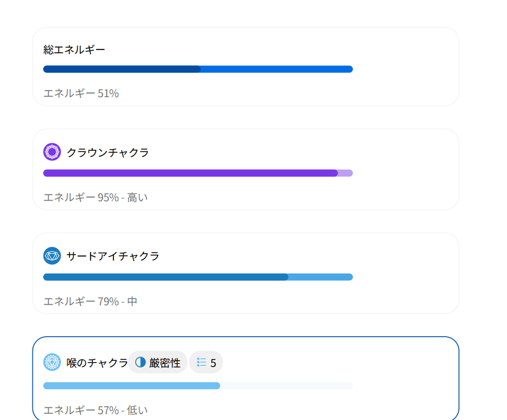Click the purple Crown Chakra icon
Image resolution: width=507 pixels, height=420 pixels.
click(52, 152)
